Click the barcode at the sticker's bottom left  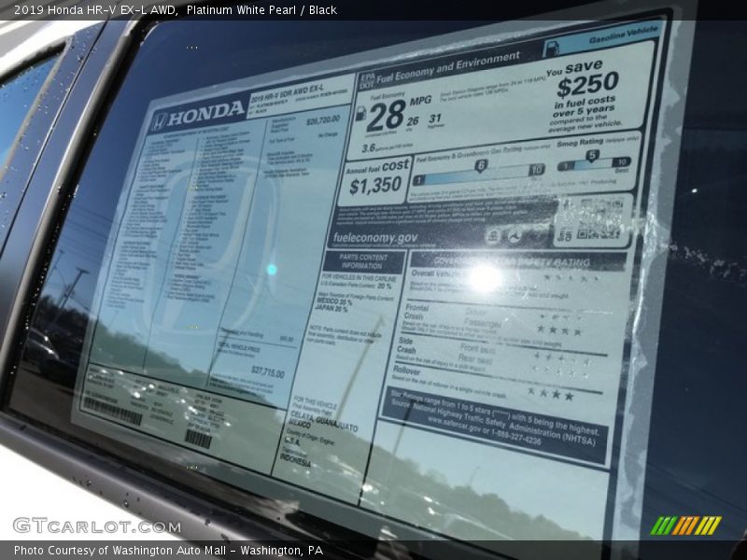pyautogui.click(x=113, y=411)
